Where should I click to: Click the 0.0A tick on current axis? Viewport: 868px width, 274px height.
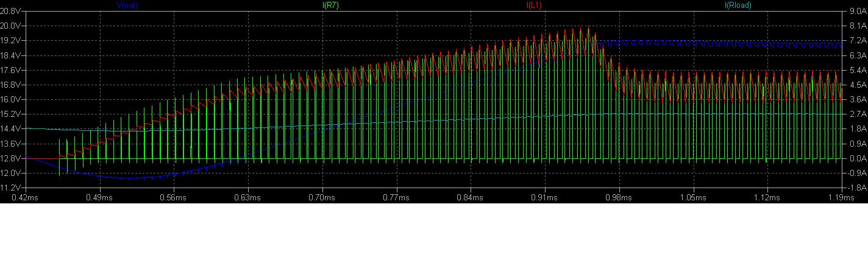tap(854, 158)
